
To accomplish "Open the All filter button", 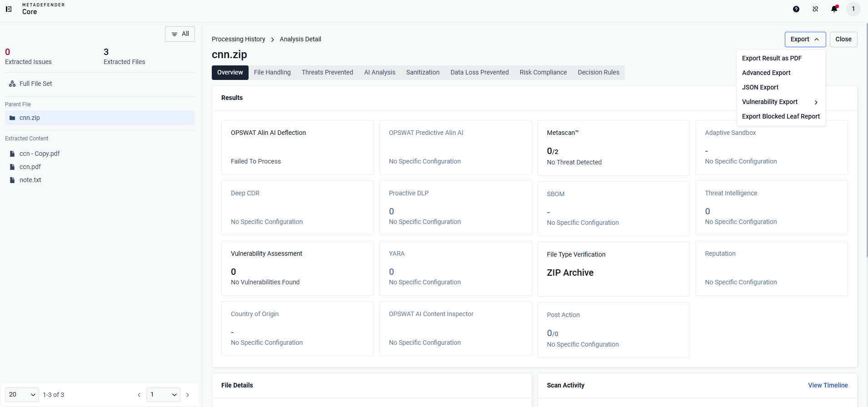I will 180,34.
